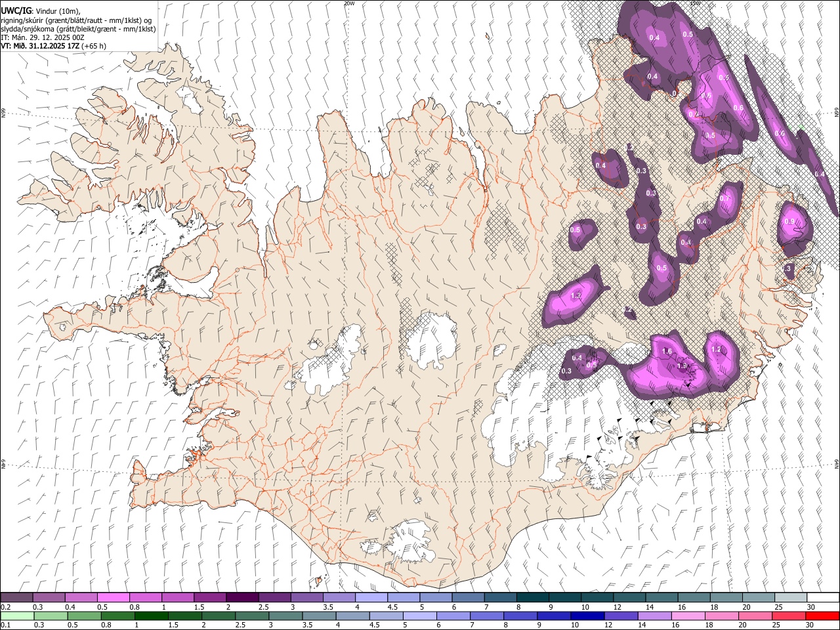Pick the darkest green rain swatch labeled 1
The width and height of the screenshot is (840, 630).
[151, 616]
